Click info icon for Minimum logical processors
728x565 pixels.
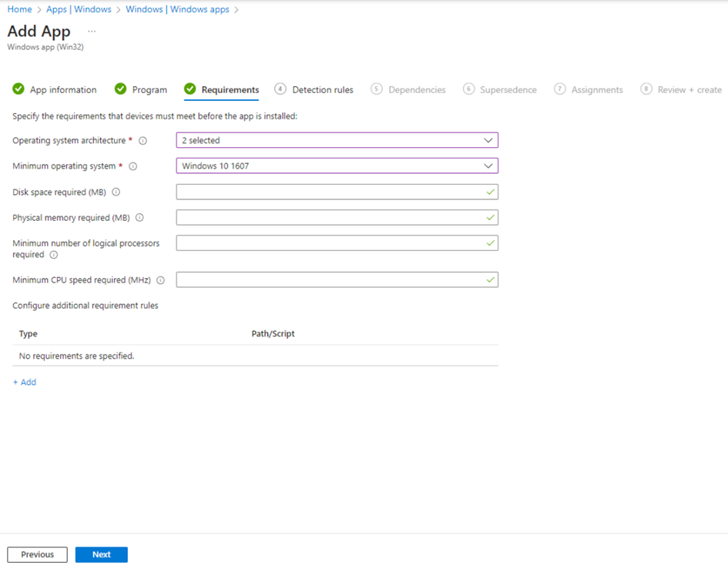(x=54, y=255)
